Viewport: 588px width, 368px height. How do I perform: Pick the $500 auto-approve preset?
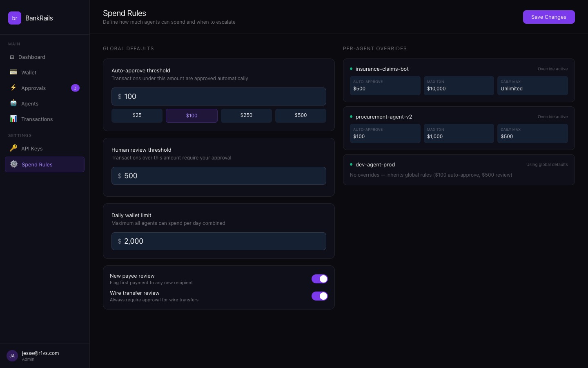pyautogui.click(x=301, y=116)
